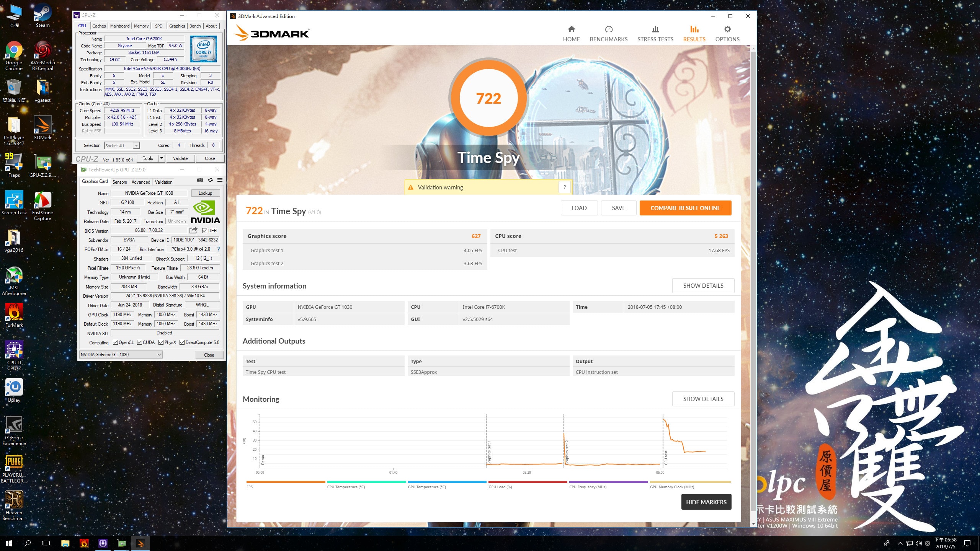Viewport: 980px width, 551px height.
Task: Click taskbar search magnifier
Action: pyautogui.click(x=28, y=543)
